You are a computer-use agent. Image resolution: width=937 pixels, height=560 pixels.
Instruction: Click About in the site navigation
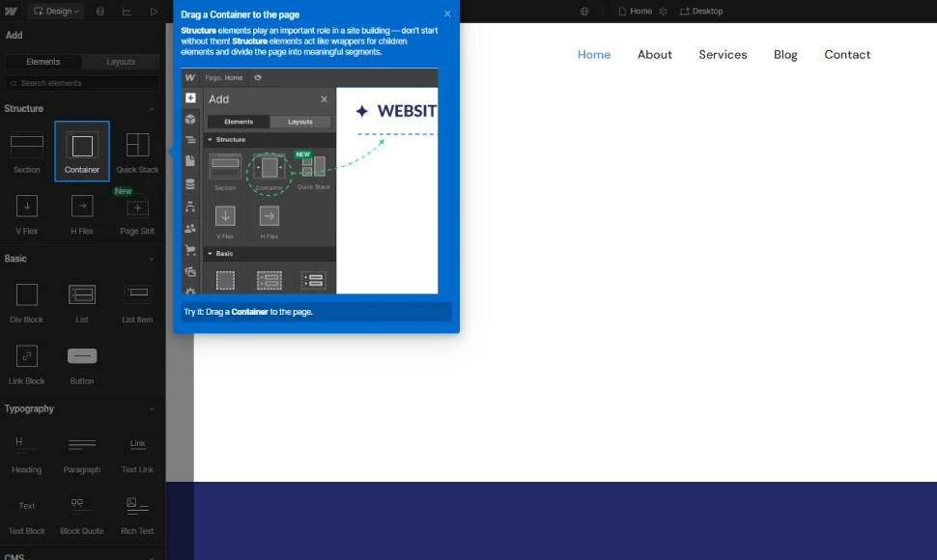click(654, 54)
